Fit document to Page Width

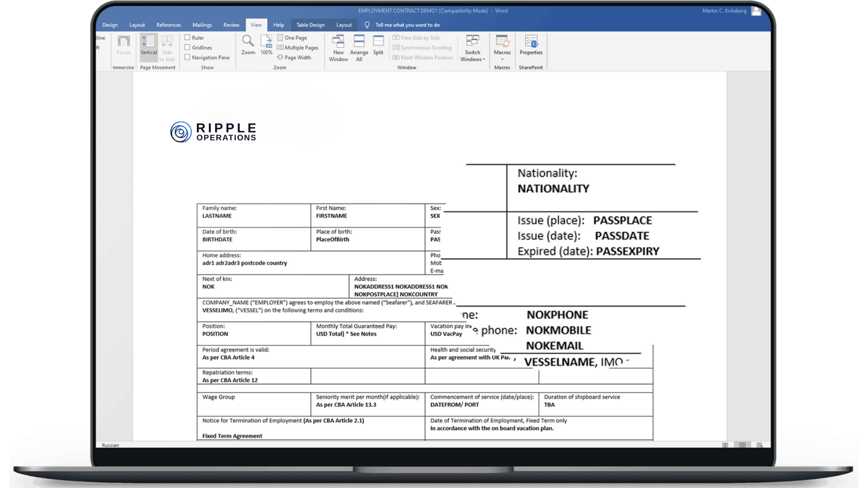click(x=294, y=57)
